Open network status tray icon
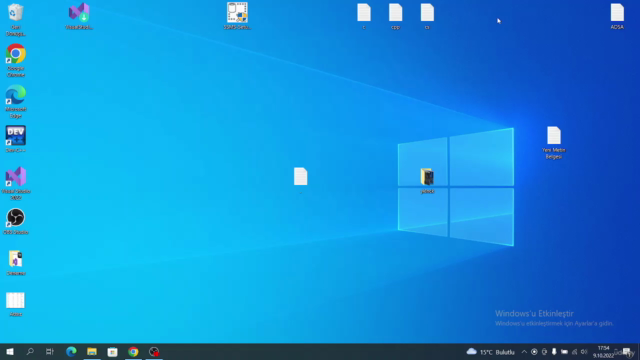This screenshot has width=640, height=360. 574,352
